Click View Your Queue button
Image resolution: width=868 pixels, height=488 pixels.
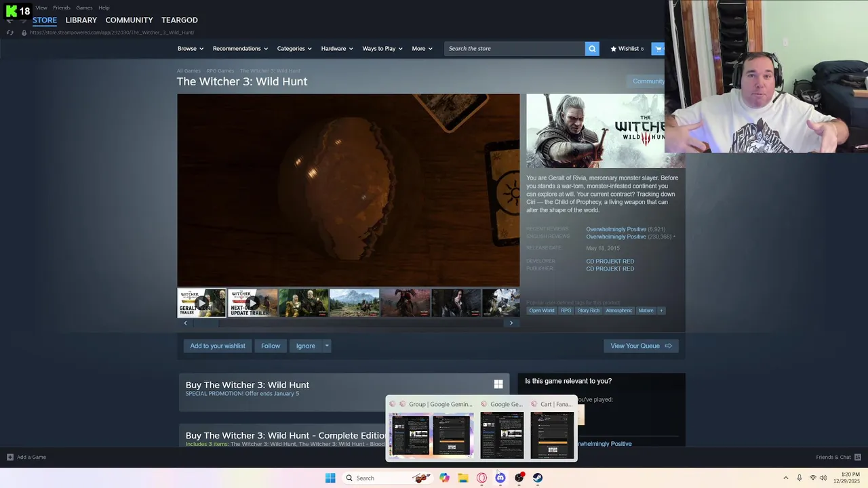(641, 346)
